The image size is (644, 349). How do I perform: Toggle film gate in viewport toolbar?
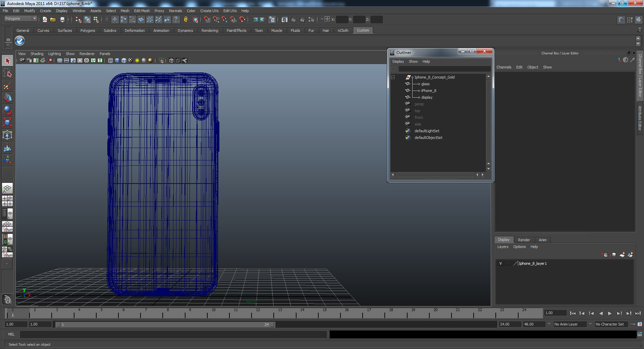pos(66,60)
